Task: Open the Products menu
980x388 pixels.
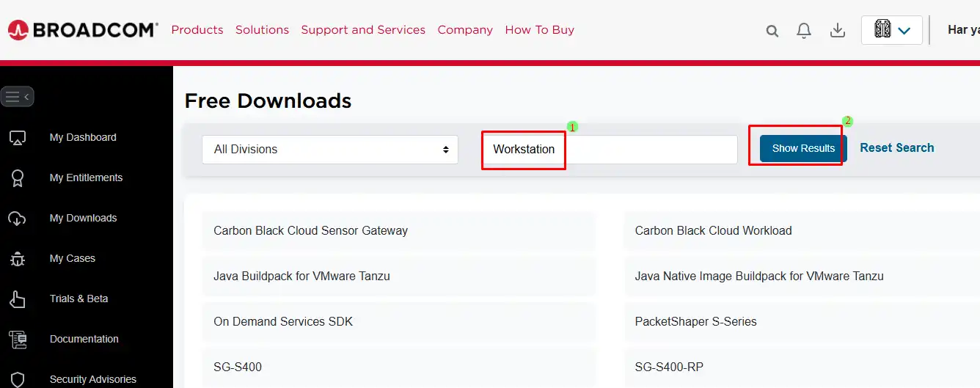Action: coord(197,30)
